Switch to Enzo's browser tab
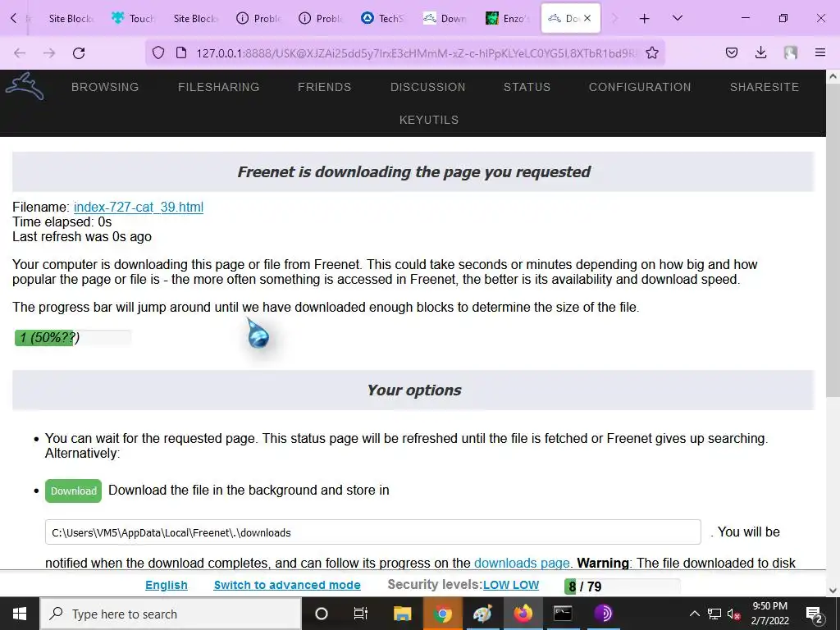The image size is (840, 630). click(x=508, y=18)
